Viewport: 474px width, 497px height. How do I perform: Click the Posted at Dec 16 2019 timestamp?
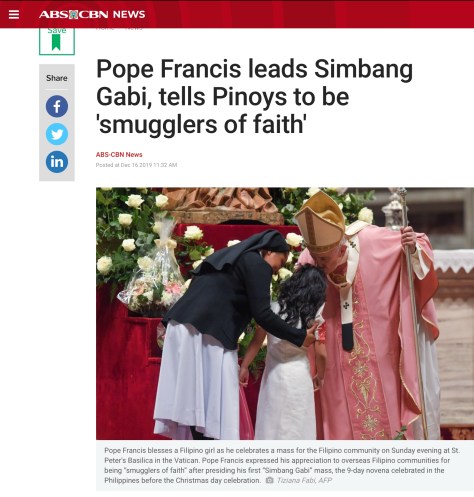(x=136, y=165)
